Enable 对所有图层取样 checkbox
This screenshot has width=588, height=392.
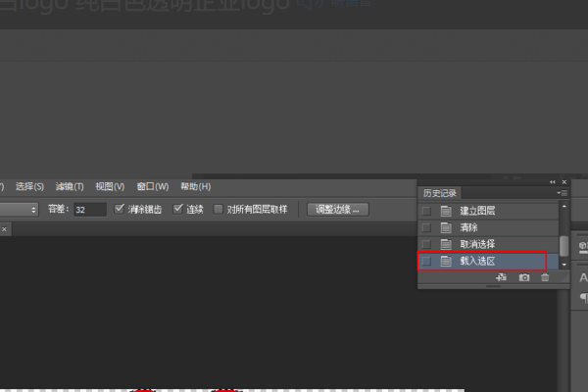[x=218, y=209]
